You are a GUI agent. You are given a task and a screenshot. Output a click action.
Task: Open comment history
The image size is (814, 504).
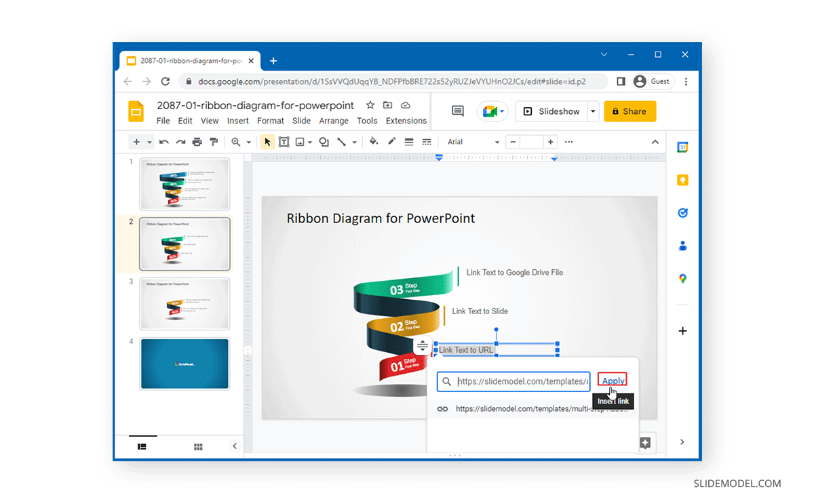tap(457, 111)
